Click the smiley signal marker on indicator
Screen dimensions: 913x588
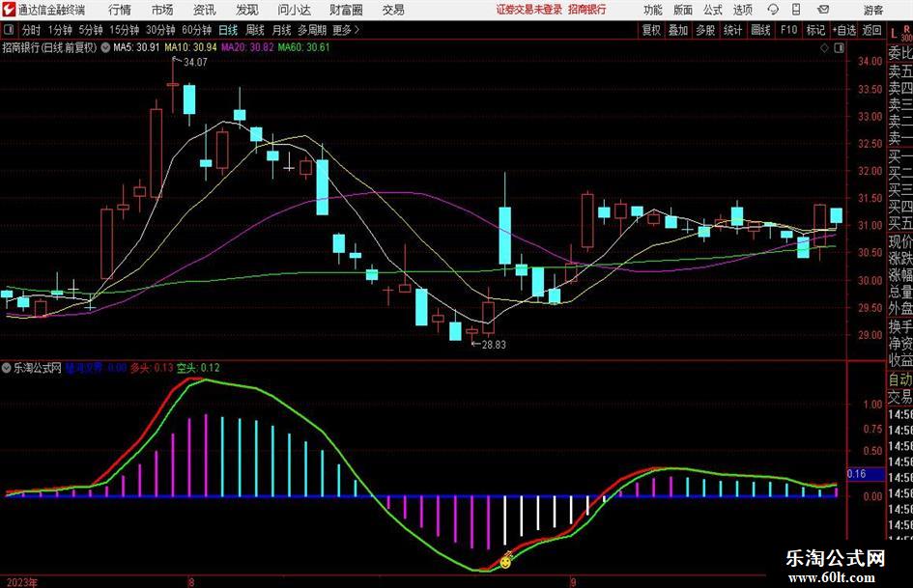tap(506, 562)
